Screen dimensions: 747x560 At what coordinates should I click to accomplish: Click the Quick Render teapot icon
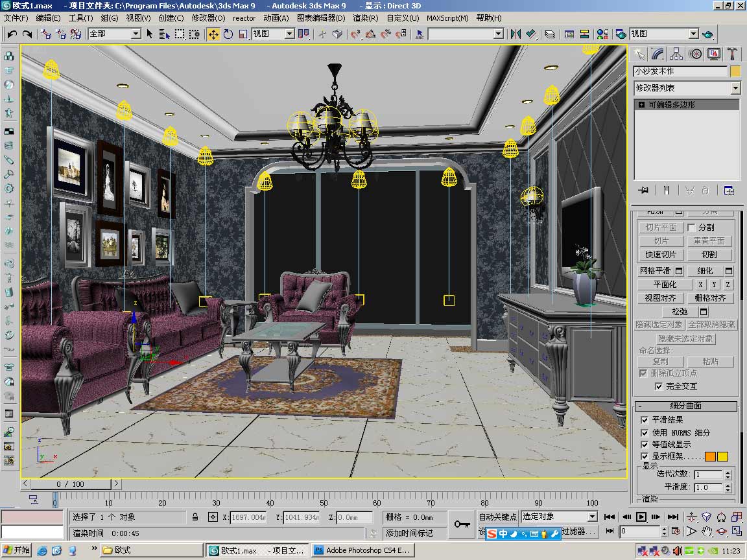tap(708, 34)
